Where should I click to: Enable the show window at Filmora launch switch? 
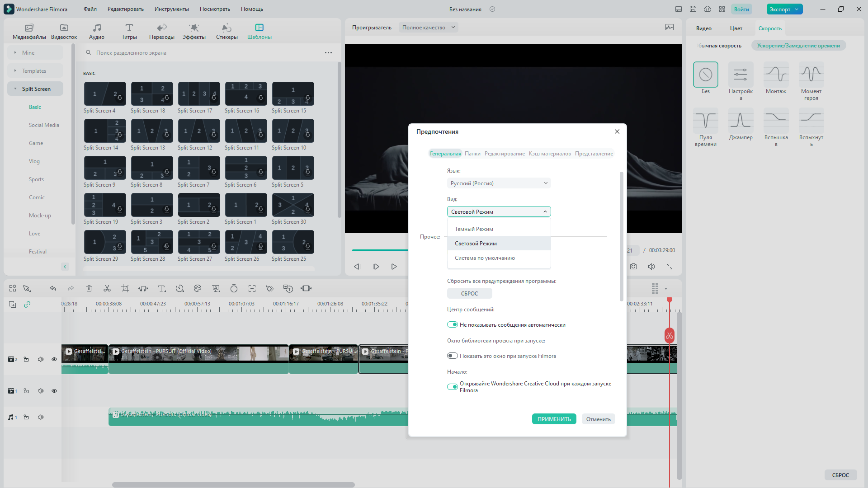452,356
